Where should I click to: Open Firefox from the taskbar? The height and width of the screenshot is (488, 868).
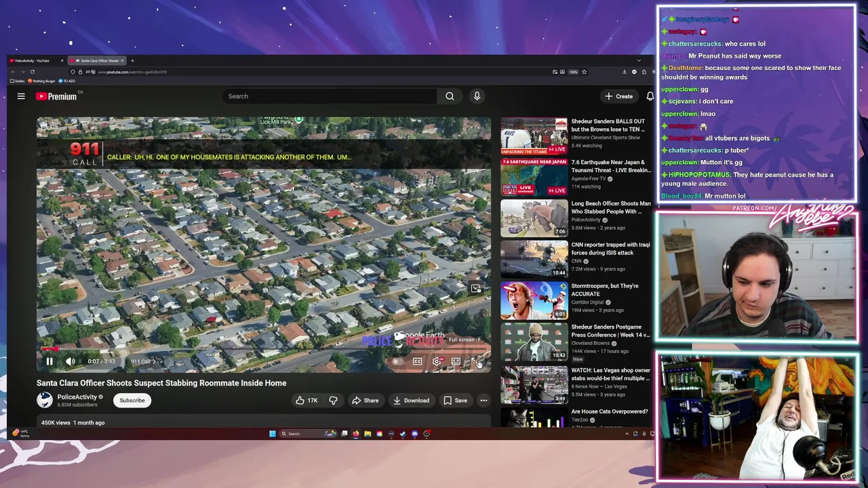point(356,434)
